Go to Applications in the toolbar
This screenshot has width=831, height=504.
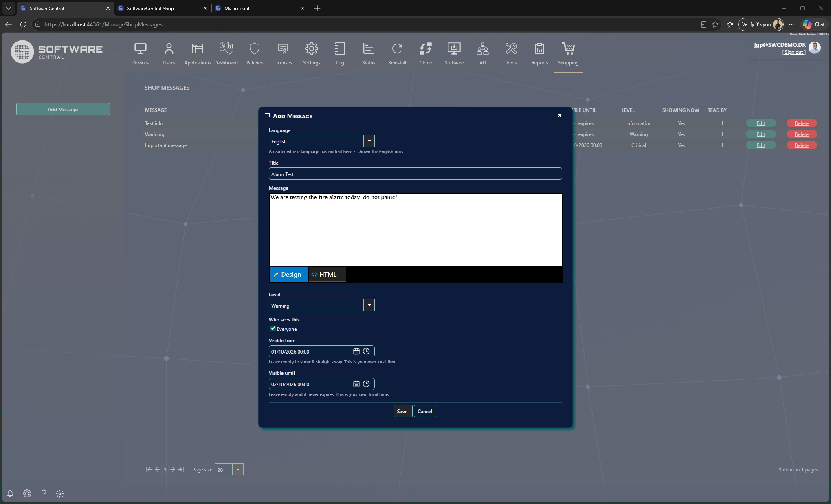point(198,54)
